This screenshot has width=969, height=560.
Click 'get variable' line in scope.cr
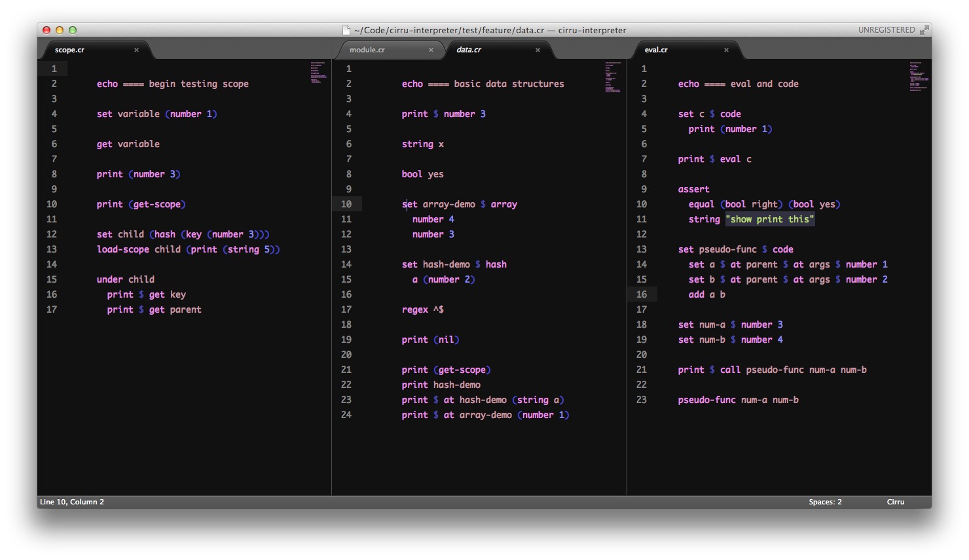[x=128, y=144]
